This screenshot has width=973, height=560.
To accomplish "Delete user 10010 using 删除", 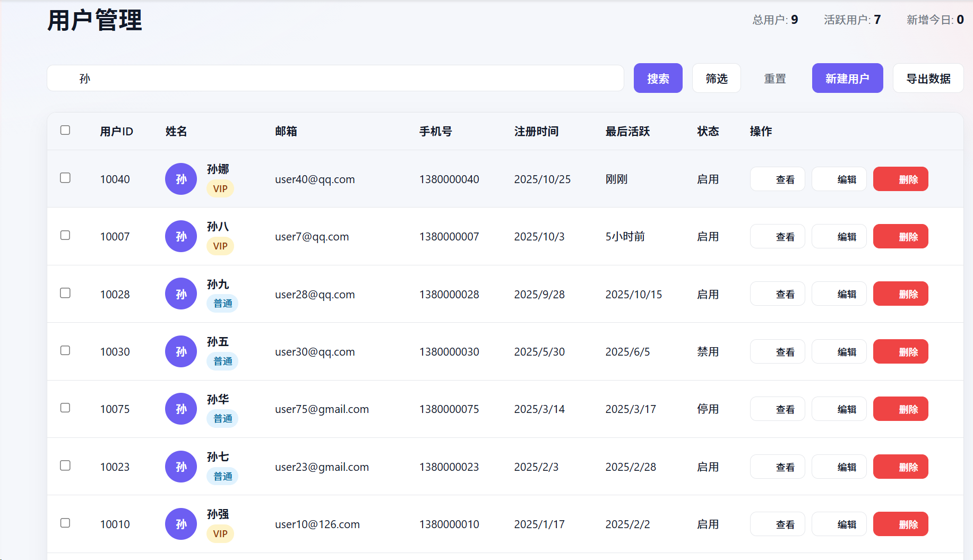I will [x=900, y=524].
